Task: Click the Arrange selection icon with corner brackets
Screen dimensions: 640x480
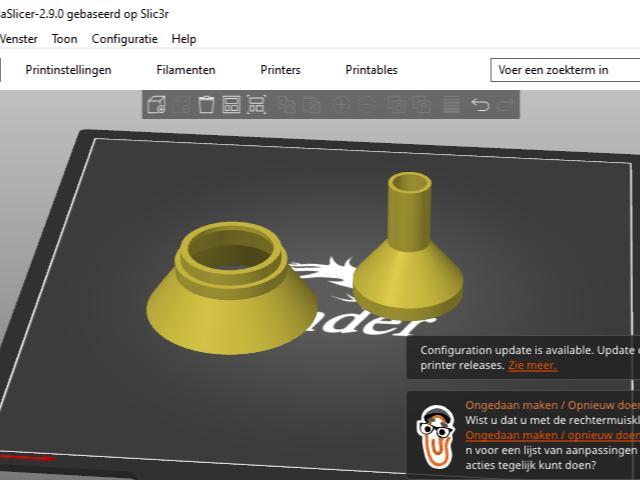Action: point(256,105)
